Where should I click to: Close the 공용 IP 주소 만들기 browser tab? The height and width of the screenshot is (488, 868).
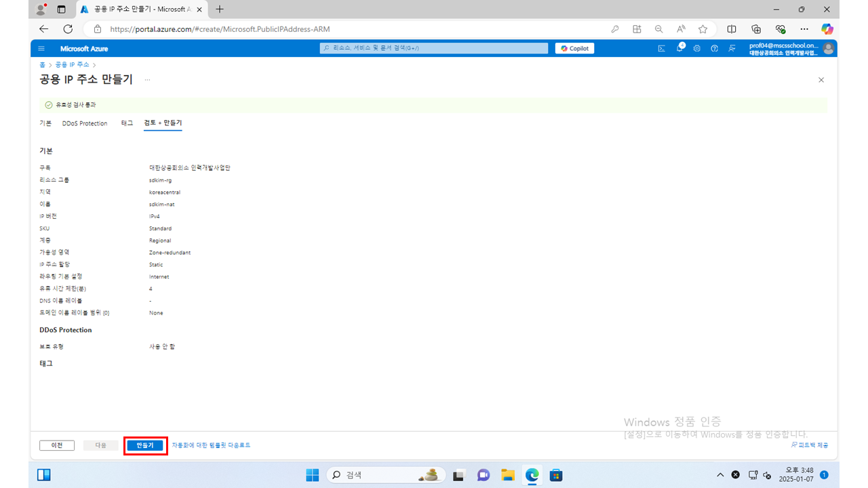coord(200,9)
